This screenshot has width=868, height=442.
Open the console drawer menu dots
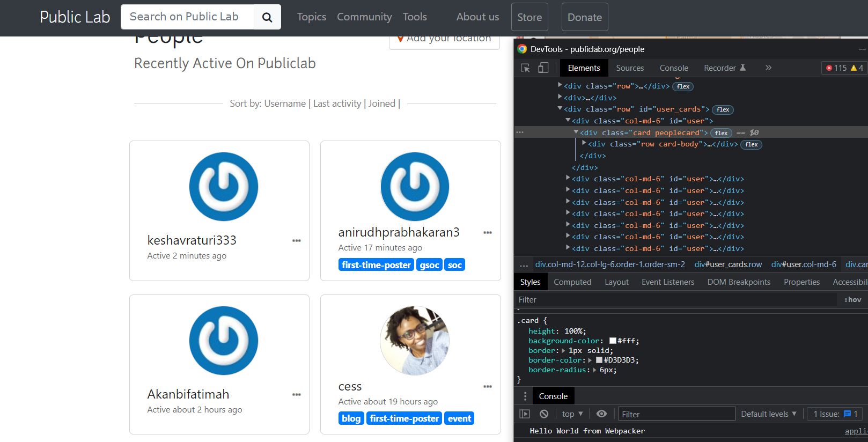pos(525,396)
